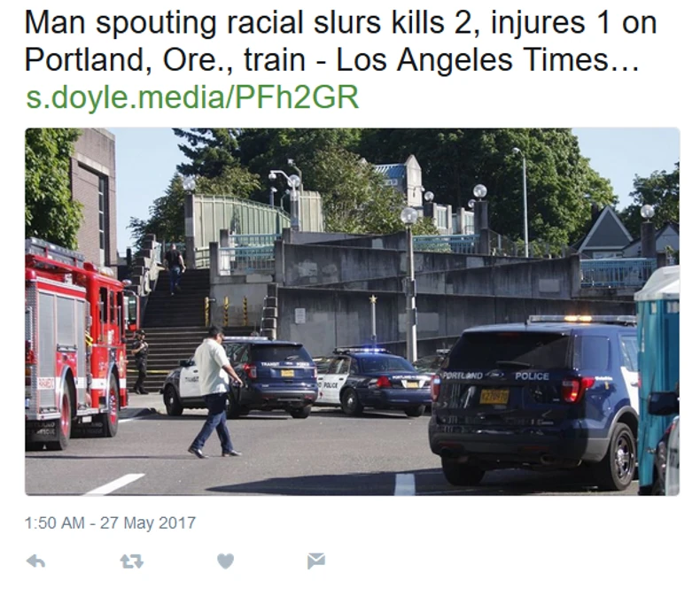
Task: Click the red fire truck in the photo
Action: point(76,345)
